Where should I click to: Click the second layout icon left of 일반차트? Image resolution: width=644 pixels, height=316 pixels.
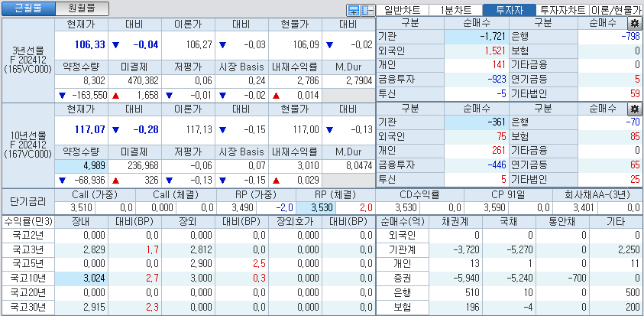point(367,10)
